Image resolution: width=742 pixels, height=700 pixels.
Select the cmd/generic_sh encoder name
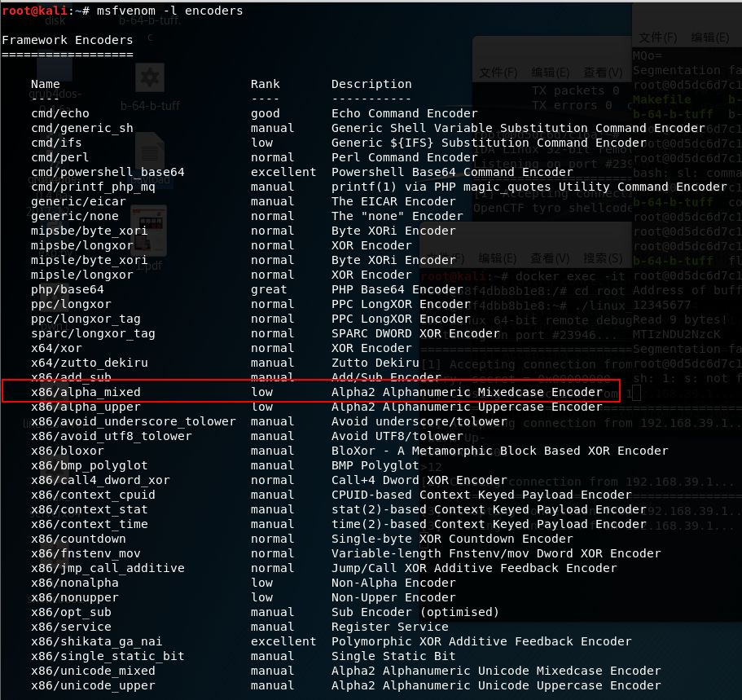pyautogui.click(x=82, y=128)
